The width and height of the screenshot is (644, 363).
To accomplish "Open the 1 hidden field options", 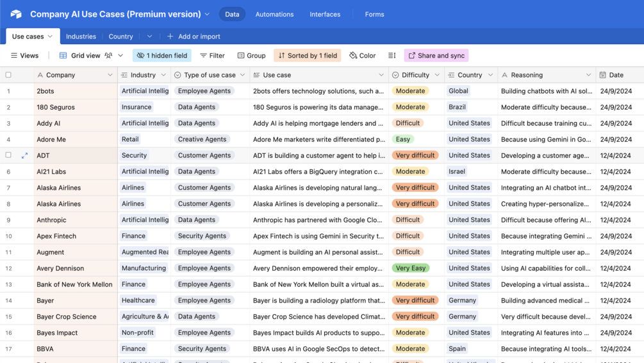I will (162, 56).
